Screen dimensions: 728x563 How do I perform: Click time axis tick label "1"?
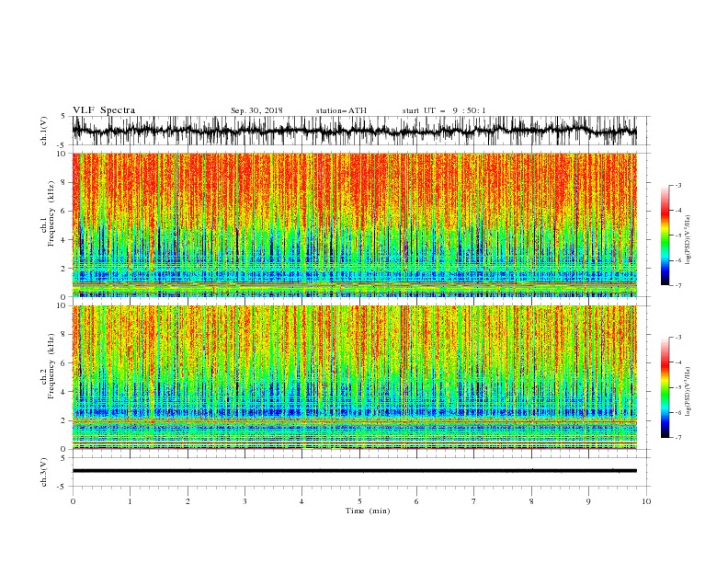tap(130, 501)
